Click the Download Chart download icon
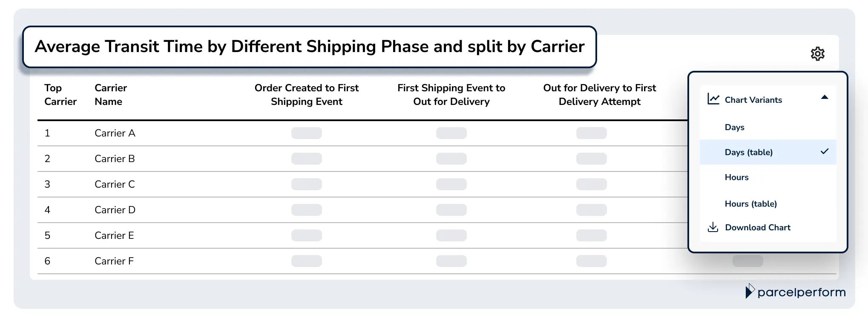868x325 pixels. pos(712,227)
